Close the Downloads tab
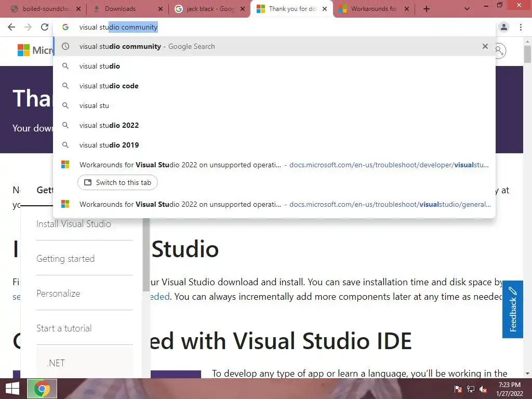This screenshot has height=399, width=532. 161,9
